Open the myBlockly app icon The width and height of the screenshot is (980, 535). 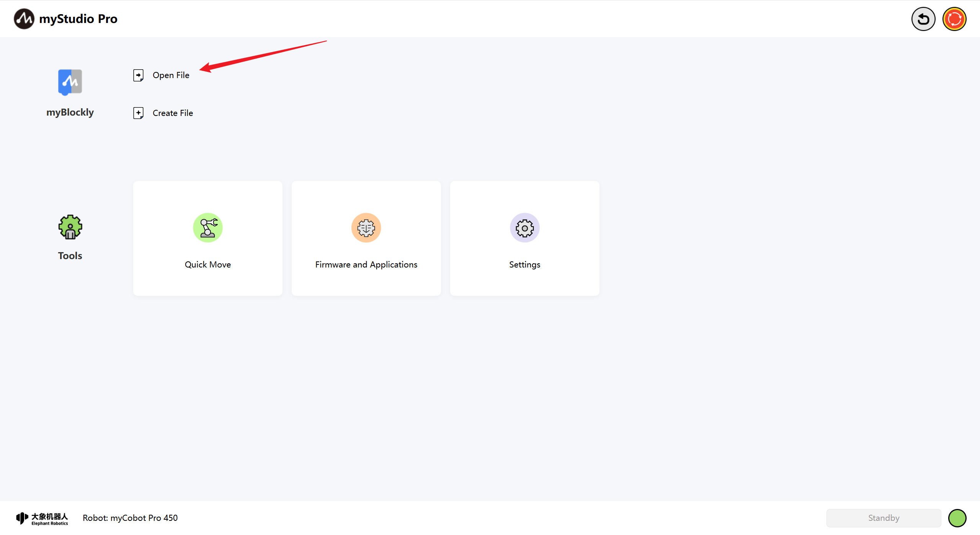[x=70, y=82]
